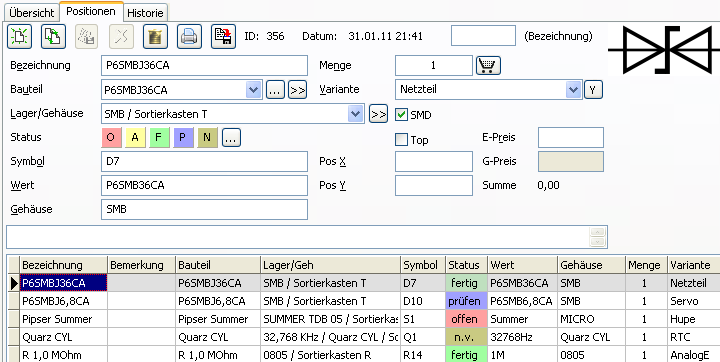Sort by the Variante column header

(x=694, y=265)
